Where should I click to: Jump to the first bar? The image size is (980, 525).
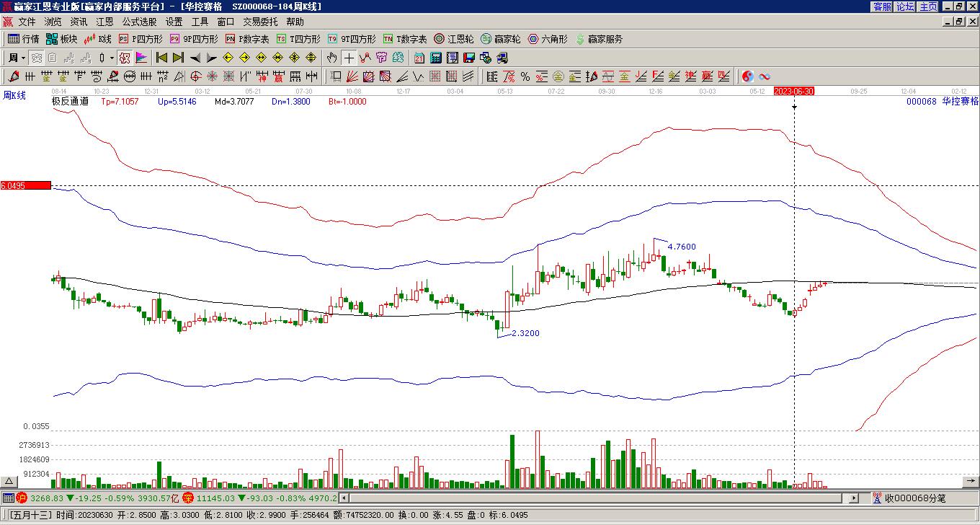click(x=162, y=58)
